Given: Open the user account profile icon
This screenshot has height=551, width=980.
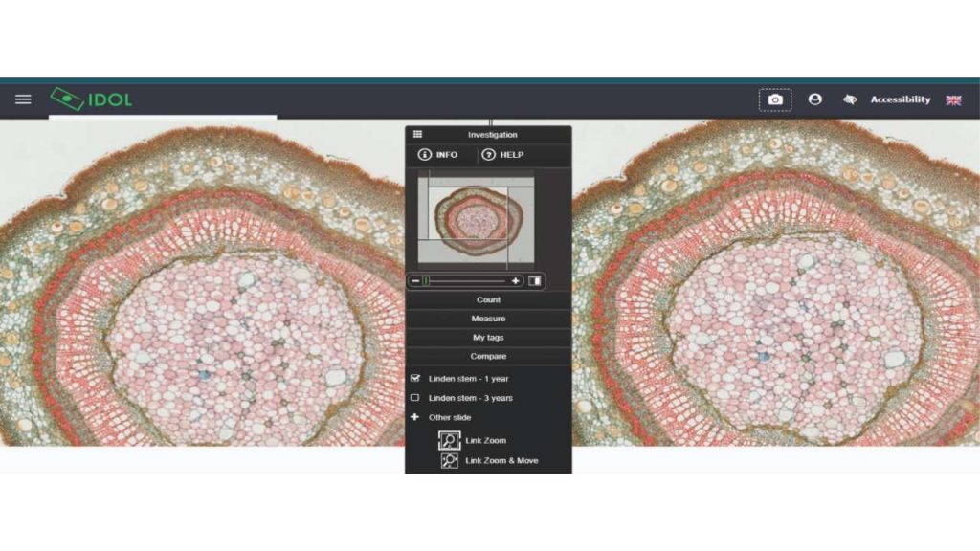Looking at the screenshot, I should tap(814, 99).
